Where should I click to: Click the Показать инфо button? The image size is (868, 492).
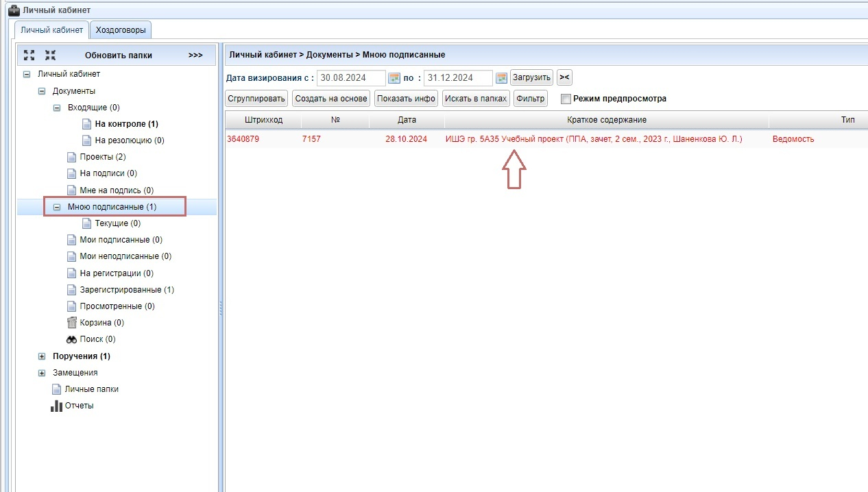pyautogui.click(x=407, y=99)
